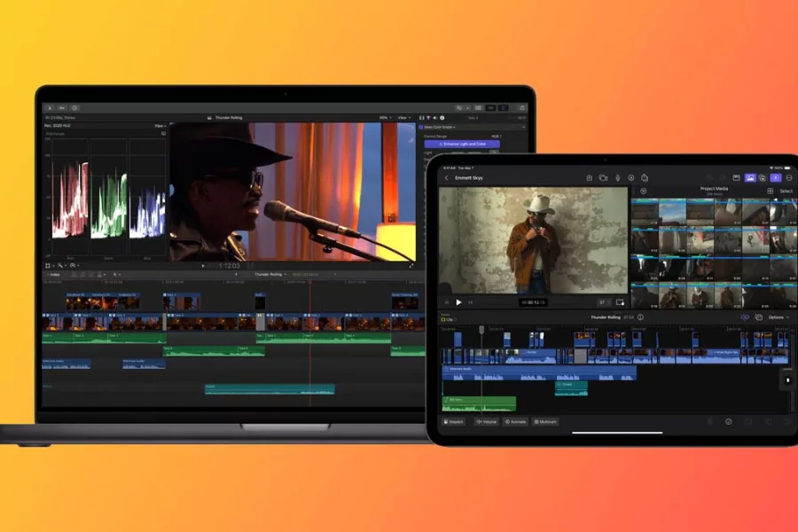Open the Inspect tab on iPad

pos(453,422)
